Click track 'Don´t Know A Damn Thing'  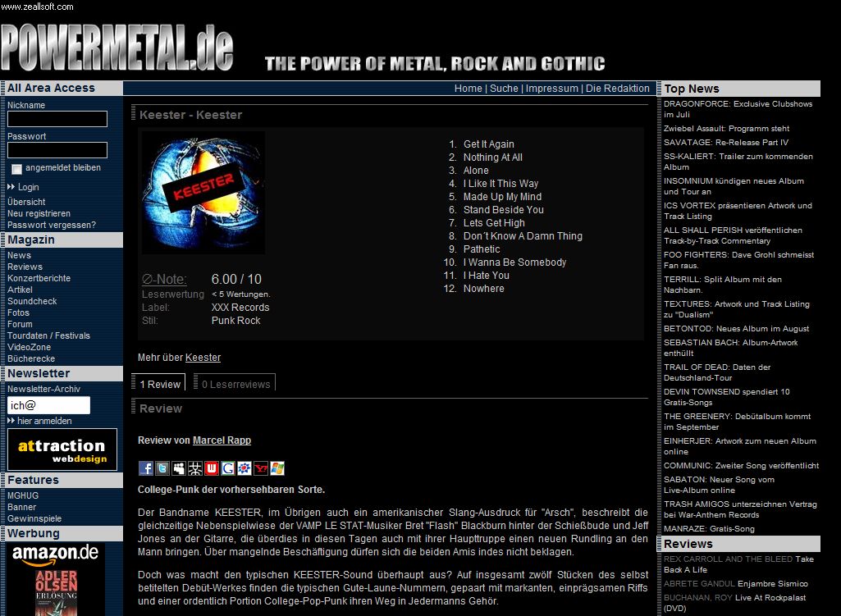[x=523, y=236]
